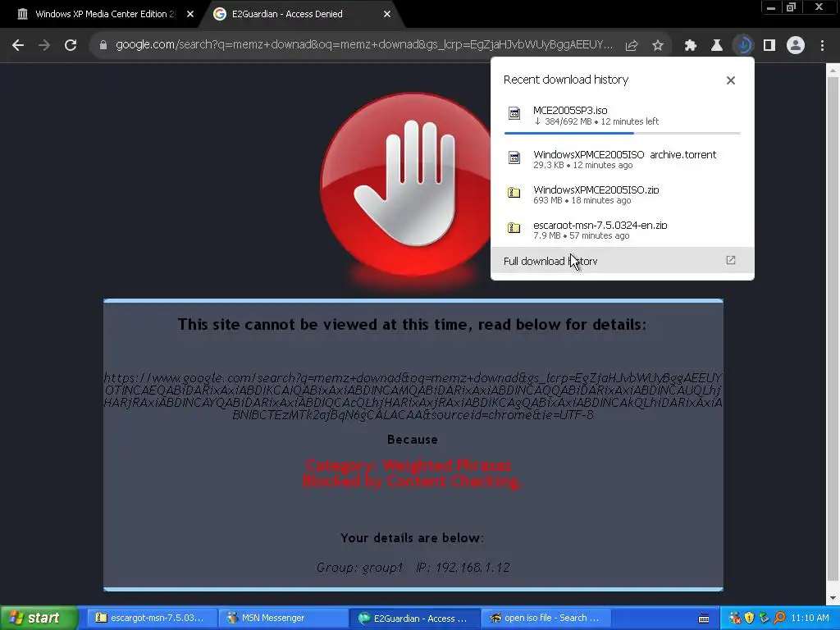
Task: Click the Group: group1 IP details text
Action: (413, 568)
